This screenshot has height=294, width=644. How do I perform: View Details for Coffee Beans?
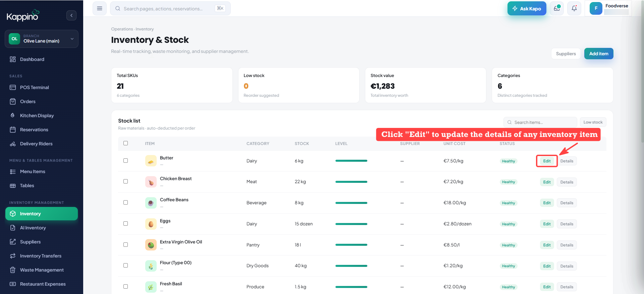point(567,203)
